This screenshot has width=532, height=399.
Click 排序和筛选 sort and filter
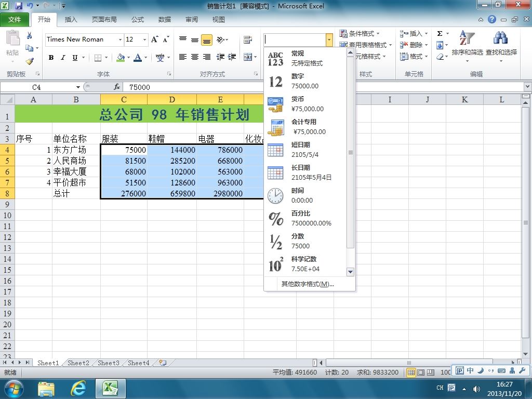click(x=467, y=46)
